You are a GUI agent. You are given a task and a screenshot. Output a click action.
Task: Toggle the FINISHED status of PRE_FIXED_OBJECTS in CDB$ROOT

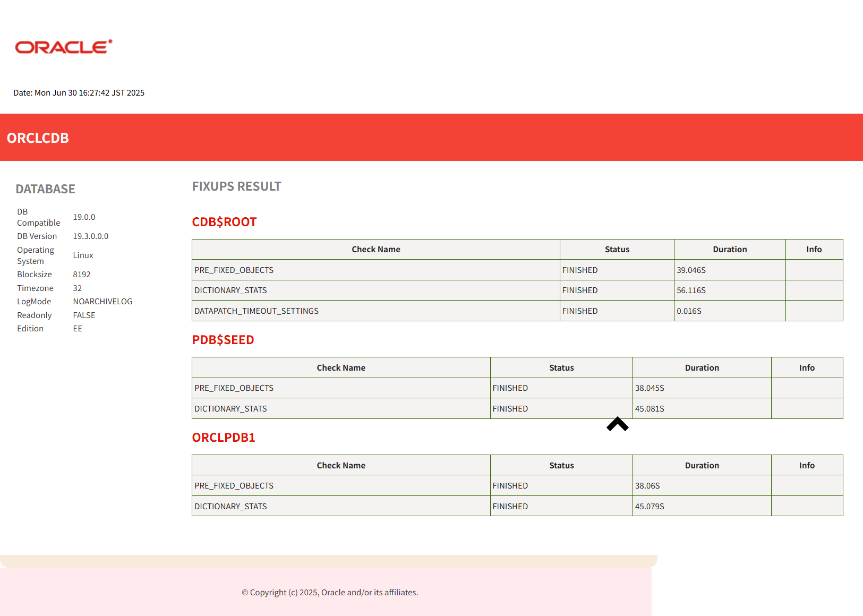580,270
